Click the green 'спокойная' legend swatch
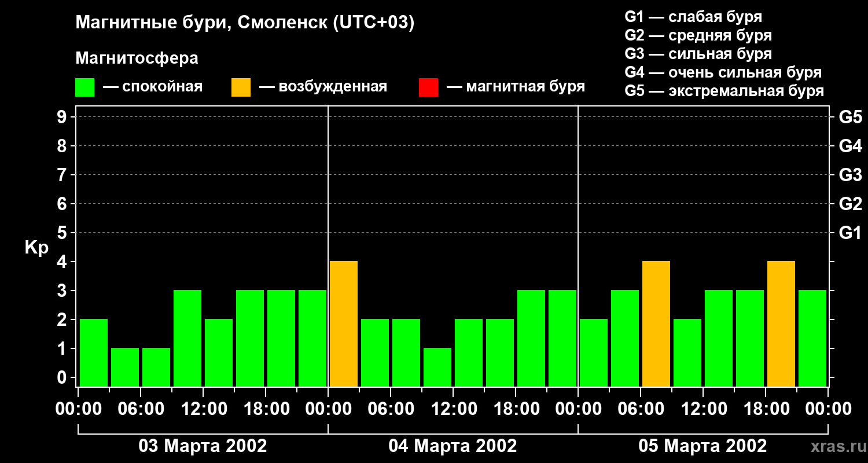868x463 pixels. click(84, 87)
